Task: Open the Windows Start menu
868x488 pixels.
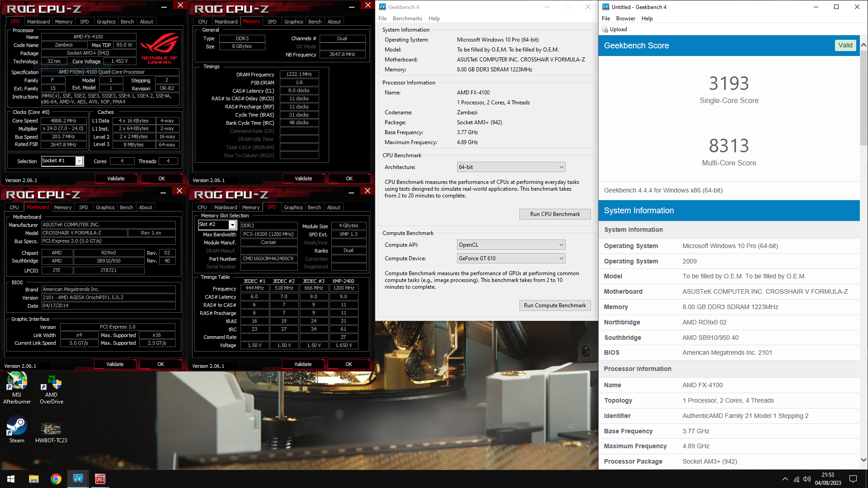Action: click(11, 479)
